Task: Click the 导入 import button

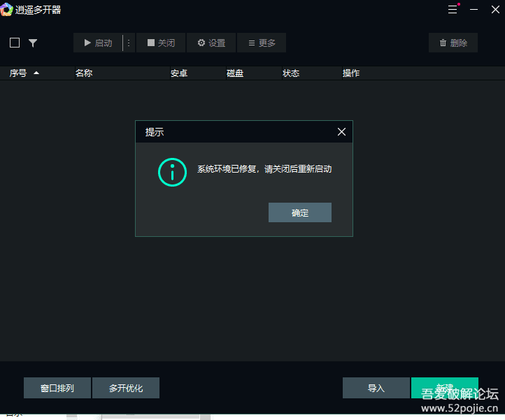Action: click(x=376, y=388)
